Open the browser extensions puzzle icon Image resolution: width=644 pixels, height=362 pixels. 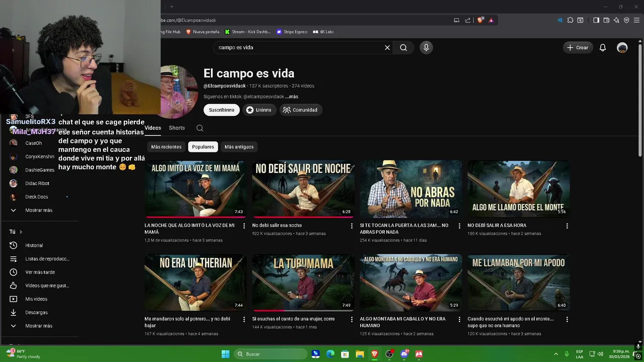[570, 20]
